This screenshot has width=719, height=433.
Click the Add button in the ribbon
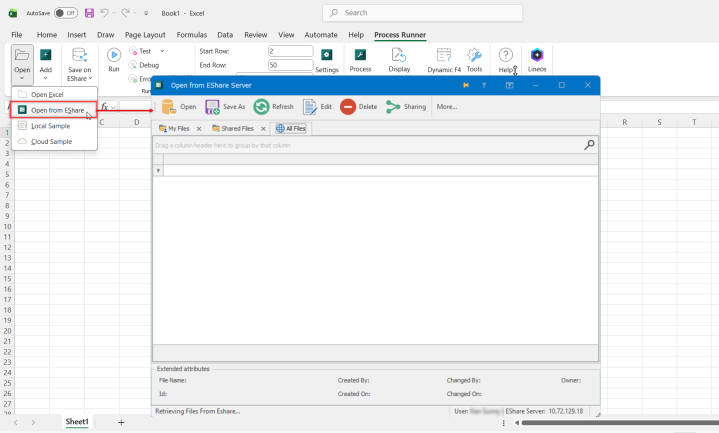(x=45, y=64)
